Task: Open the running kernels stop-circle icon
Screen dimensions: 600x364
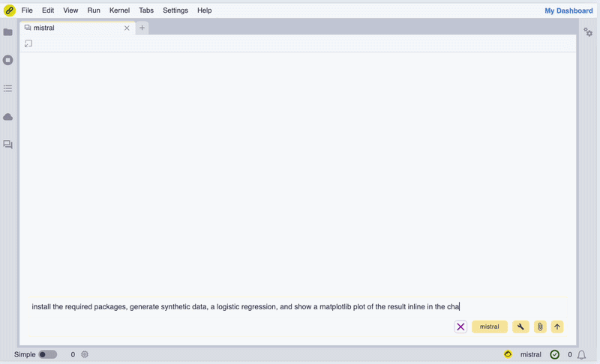Action: 7,60
